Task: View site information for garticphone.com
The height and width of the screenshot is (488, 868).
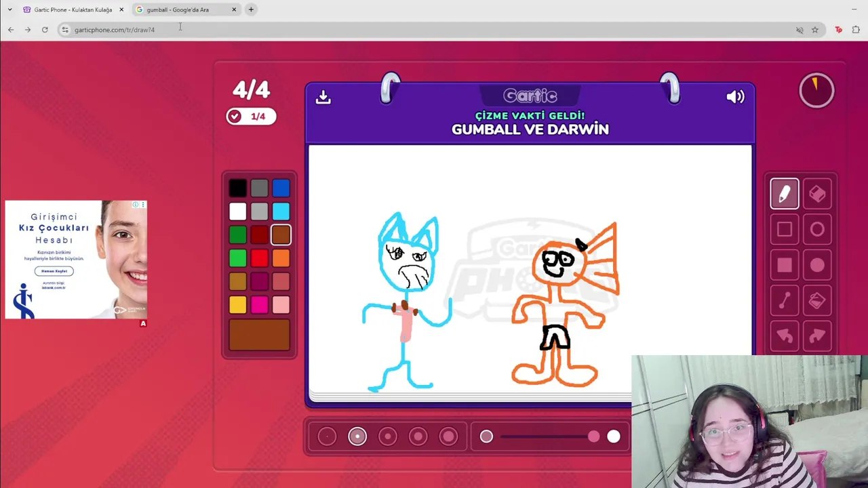Action: pyautogui.click(x=65, y=30)
